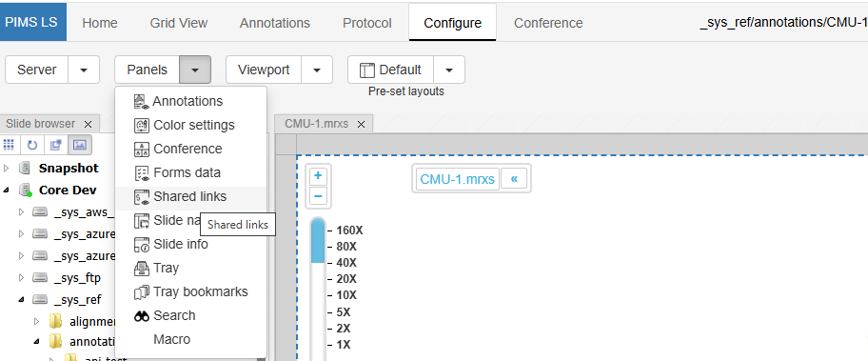Click the zoom out minus button

tap(318, 196)
